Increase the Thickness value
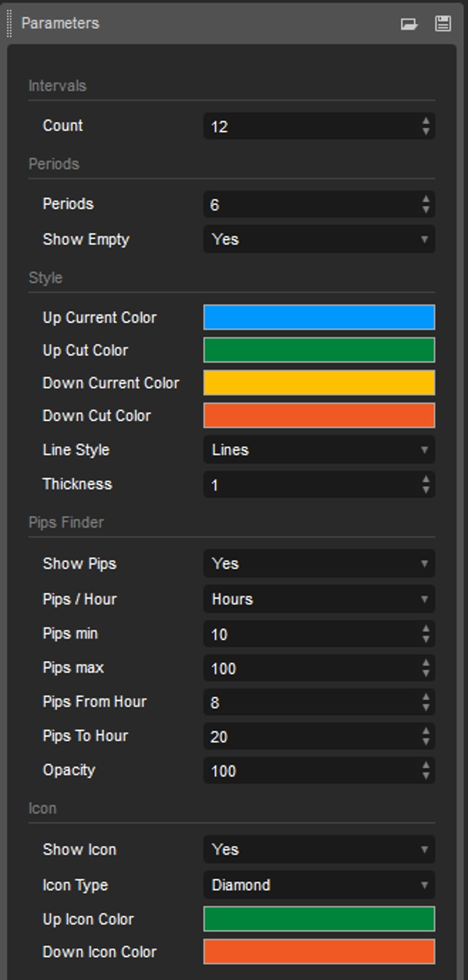468x980 pixels. pos(426,479)
